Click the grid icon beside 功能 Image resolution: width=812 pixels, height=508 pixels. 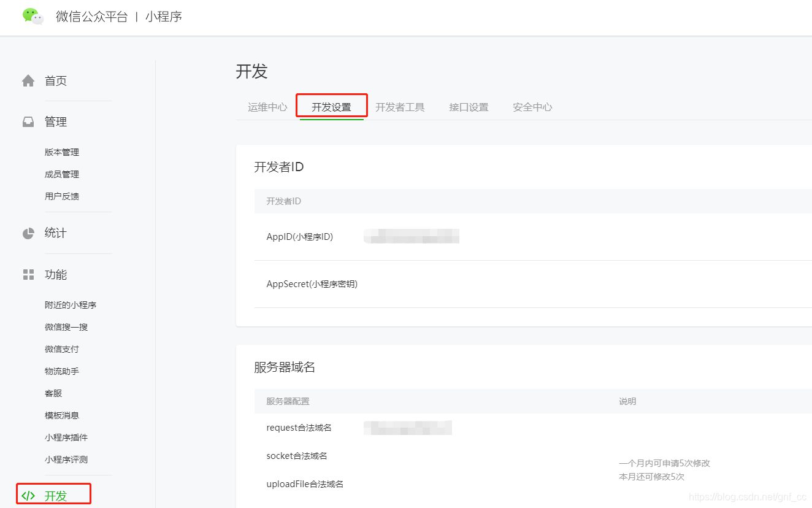pos(28,274)
